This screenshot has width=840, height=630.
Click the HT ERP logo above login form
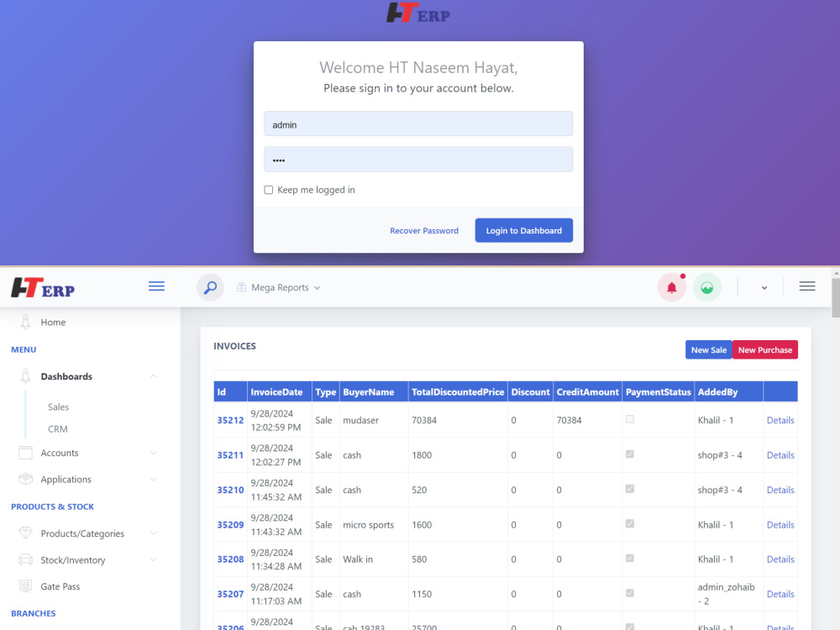pyautogui.click(x=417, y=13)
